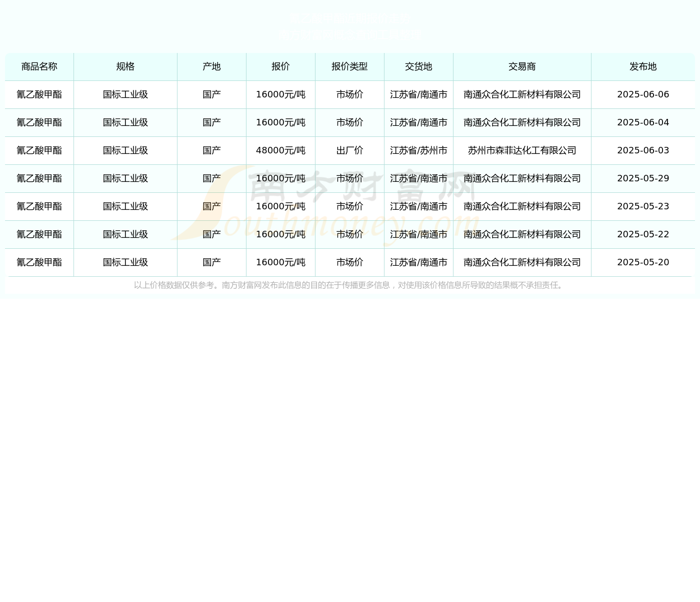Click the 报价类型 column header
Image resolution: width=700 pixels, height=602 pixels.
349,66
